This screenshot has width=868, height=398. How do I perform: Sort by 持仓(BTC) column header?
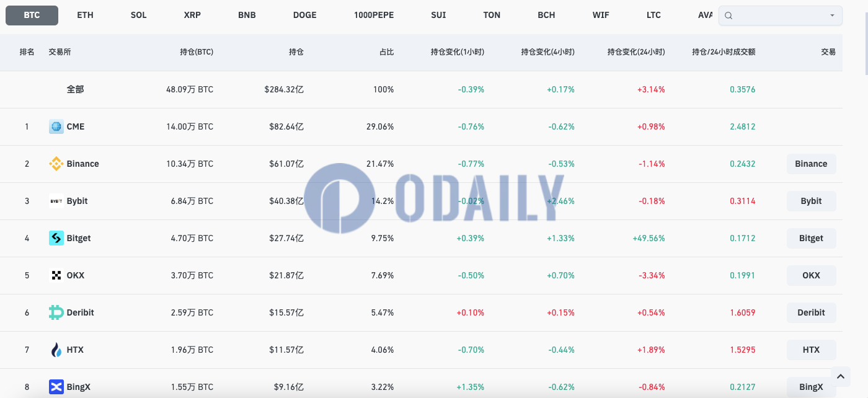[x=197, y=52]
